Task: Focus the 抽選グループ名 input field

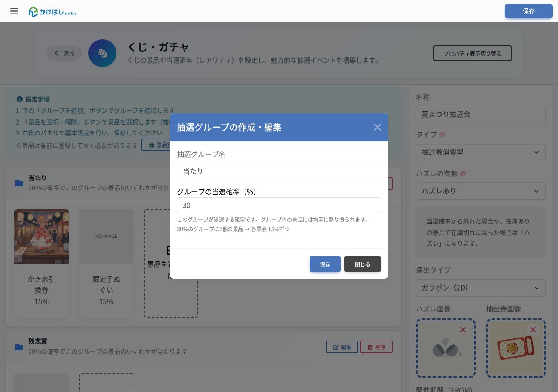Action: (279, 172)
